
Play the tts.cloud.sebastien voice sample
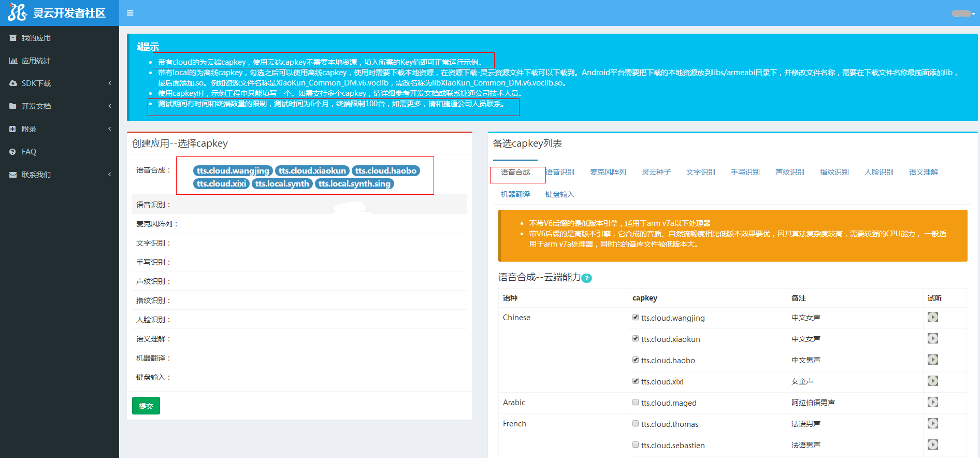pyautogui.click(x=933, y=445)
